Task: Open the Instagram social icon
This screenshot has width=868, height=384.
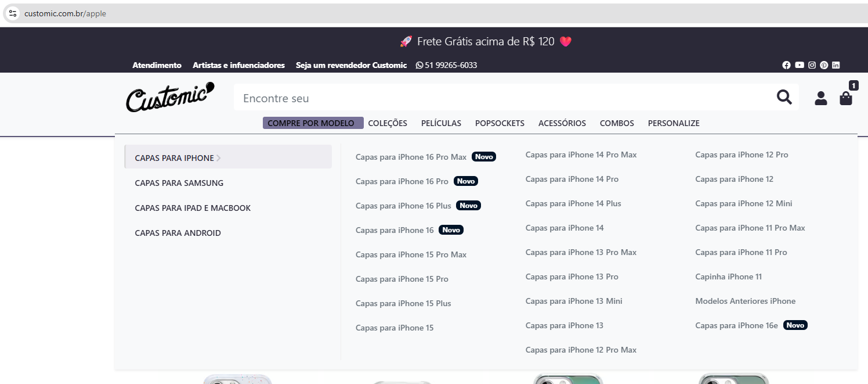Action: tap(812, 65)
